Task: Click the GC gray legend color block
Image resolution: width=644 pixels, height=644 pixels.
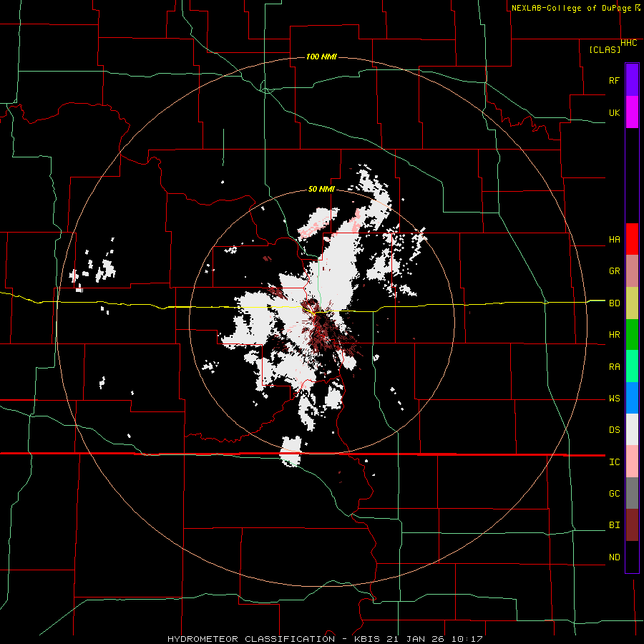Action: (632, 493)
